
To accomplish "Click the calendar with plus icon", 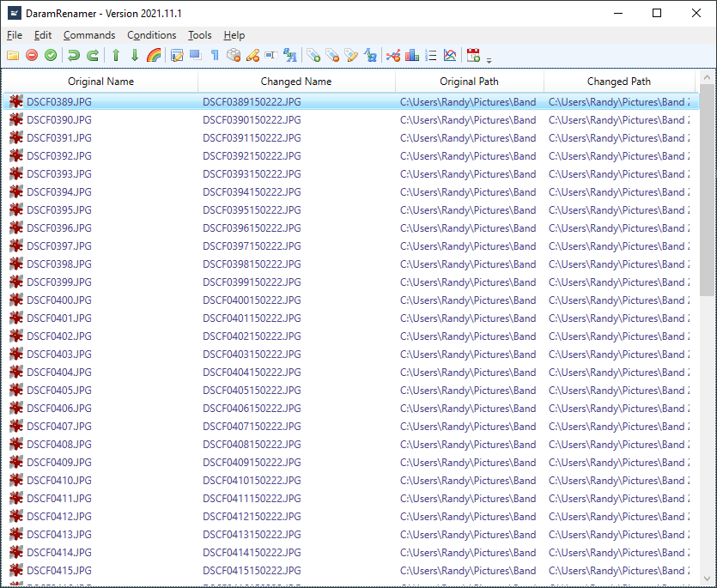I will tap(473, 55).
